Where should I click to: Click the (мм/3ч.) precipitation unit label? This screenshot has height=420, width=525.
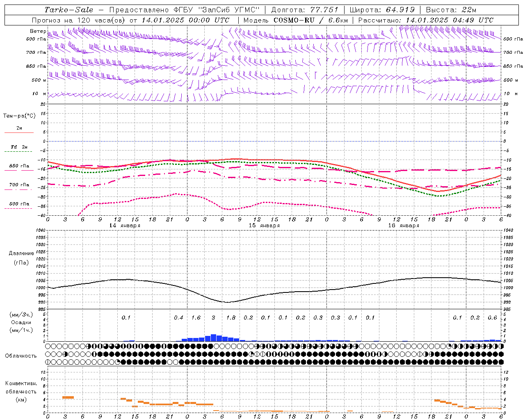coord(21,315)
